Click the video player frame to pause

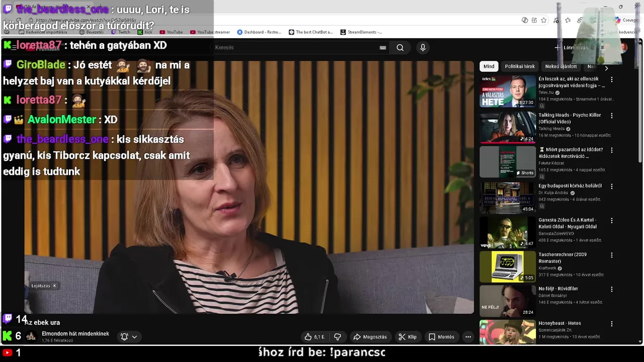(249, 187)
